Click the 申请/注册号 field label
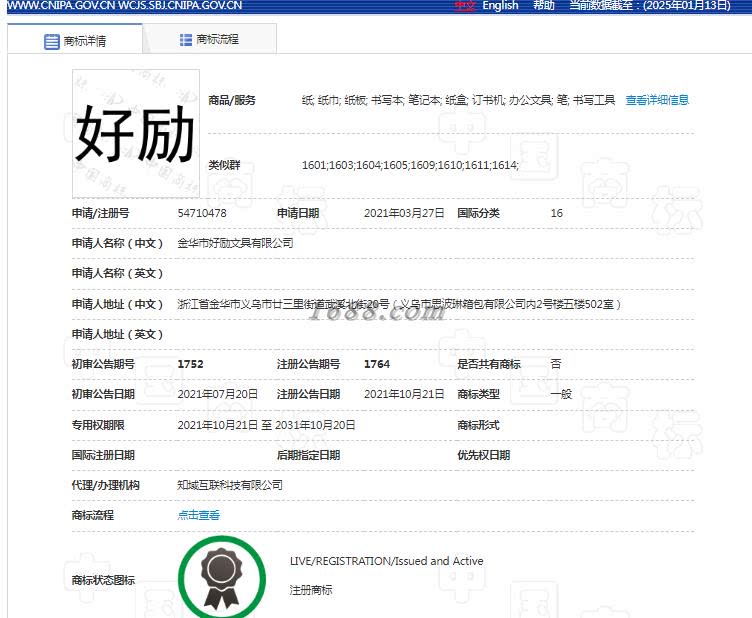This screenshot has height=618, width=752. click(x=101, y=213)
